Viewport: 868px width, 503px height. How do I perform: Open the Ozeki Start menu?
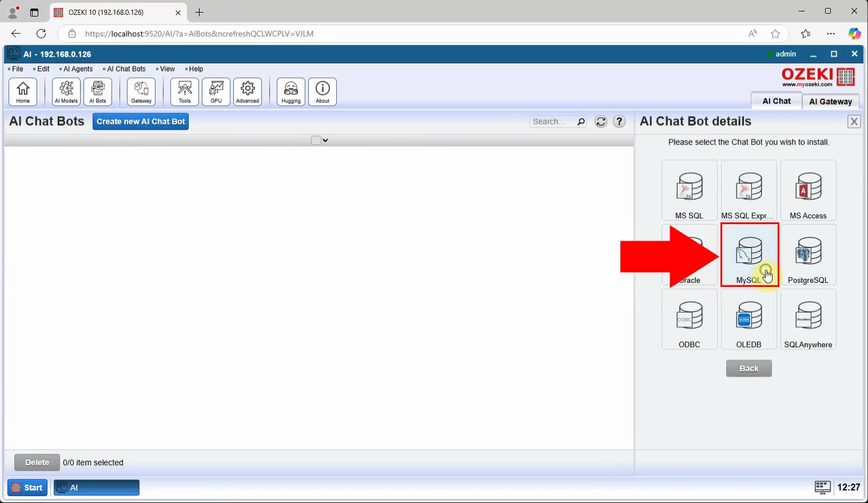(x=27, y=488)
